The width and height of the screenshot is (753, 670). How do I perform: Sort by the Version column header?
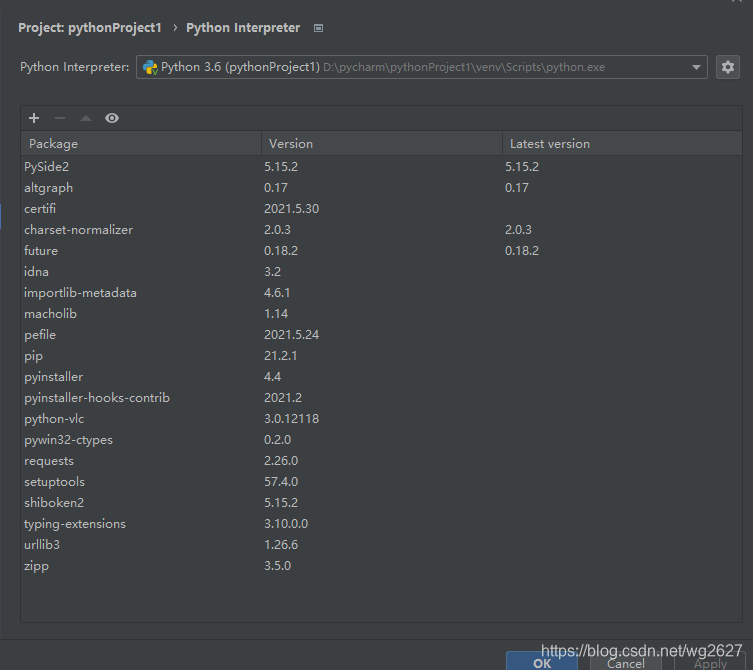click(x=382, y=144)
